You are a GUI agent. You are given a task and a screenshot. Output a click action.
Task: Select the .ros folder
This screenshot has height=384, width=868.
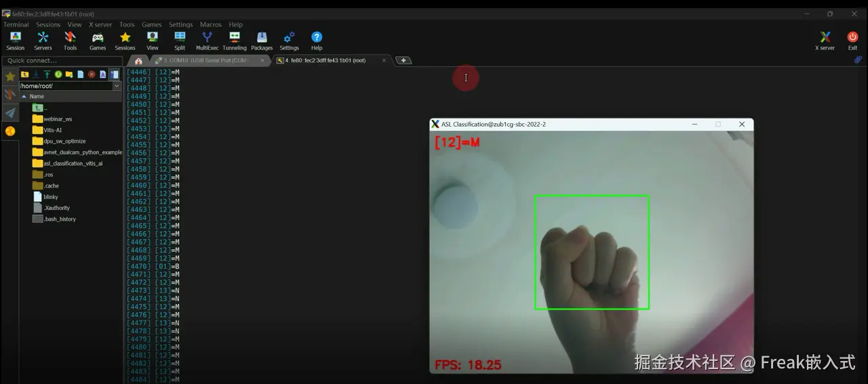43,175
